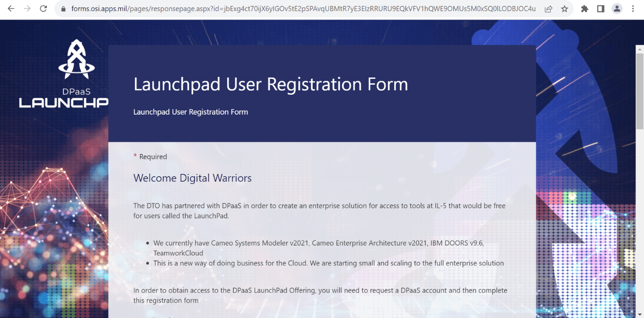This screenshot has height=318, width=644.
Task: Share this page via address bar icon
Action: [548, 9]
